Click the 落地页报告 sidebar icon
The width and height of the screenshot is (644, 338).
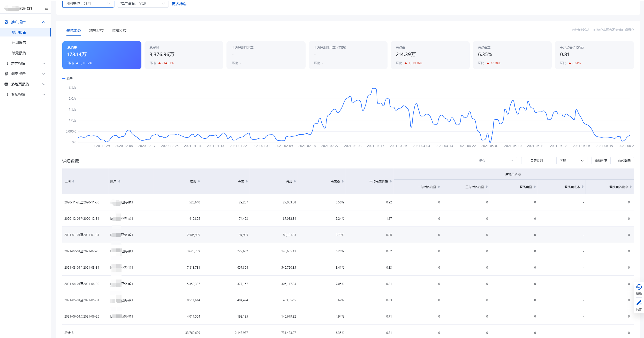(6, 84)
